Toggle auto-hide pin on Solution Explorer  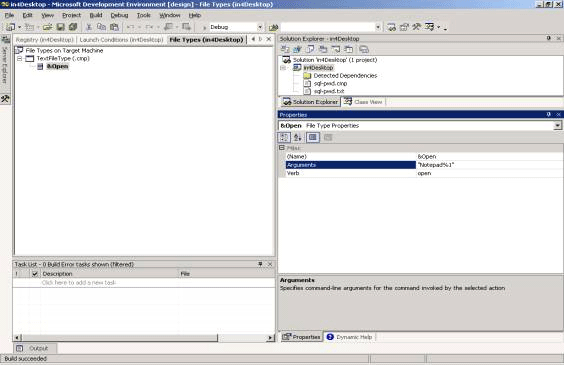(548, 38)
